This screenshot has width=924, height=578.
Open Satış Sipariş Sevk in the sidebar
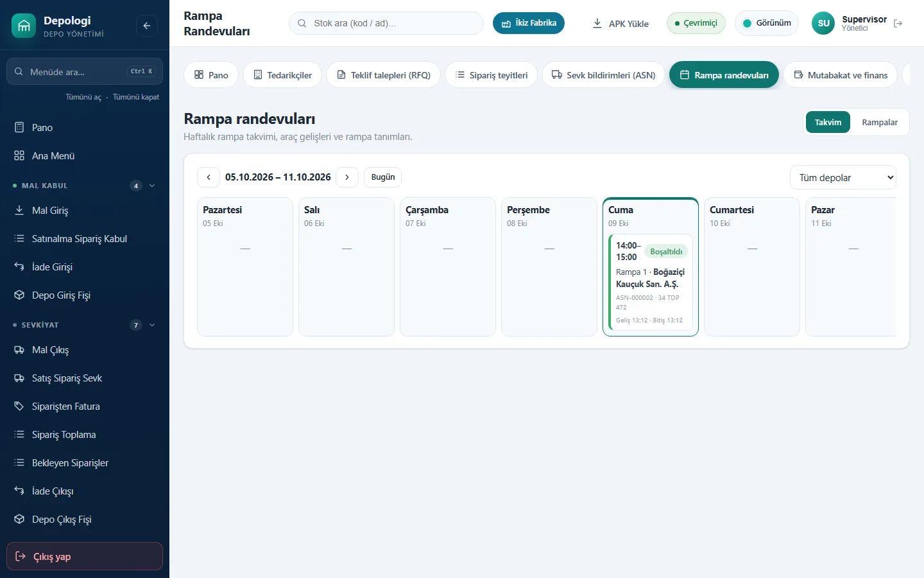click(85, 378)
